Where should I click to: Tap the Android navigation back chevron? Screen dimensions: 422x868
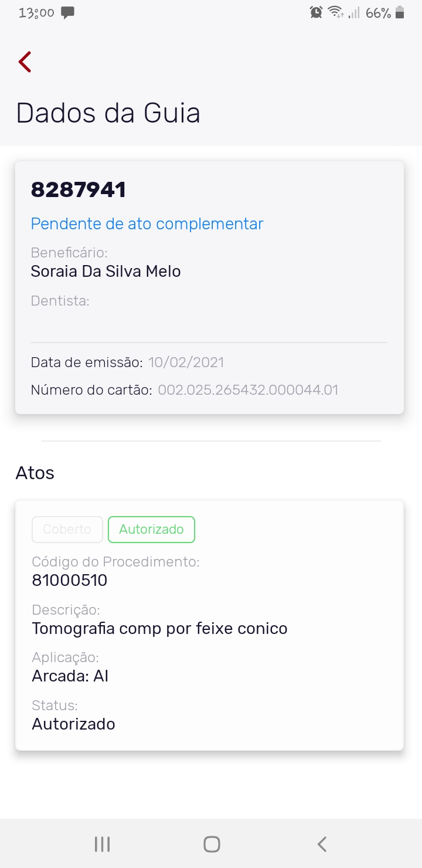tap(321, 844)
